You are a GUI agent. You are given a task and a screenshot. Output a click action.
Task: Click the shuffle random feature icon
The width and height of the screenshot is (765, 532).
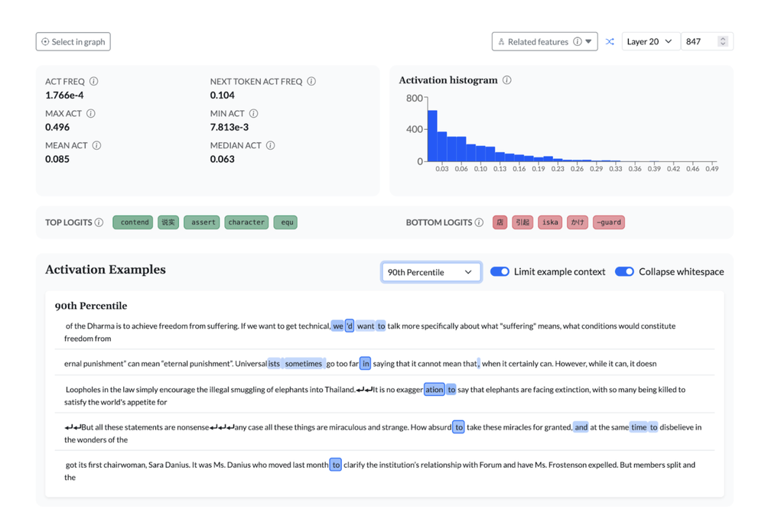coord(610,42)
